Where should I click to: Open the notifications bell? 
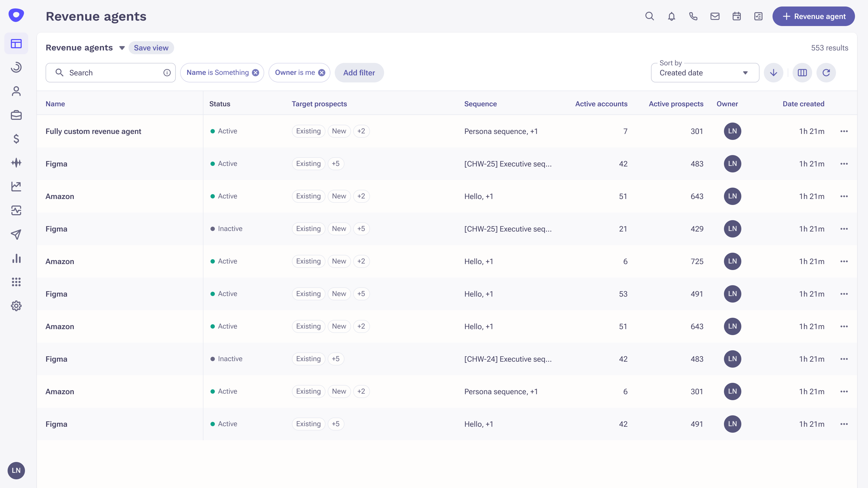pyautogui.click(x=671, y=16)
